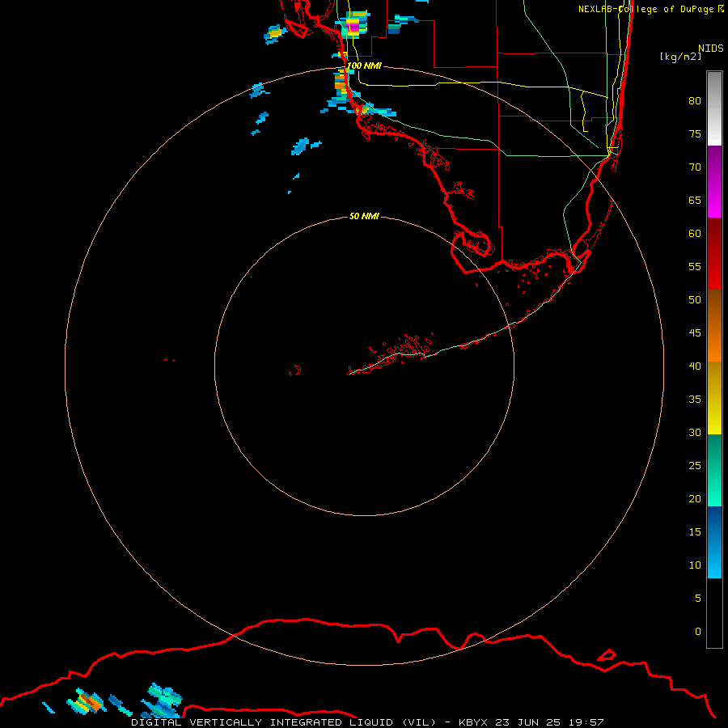Click the value 40 on the color scale
Screen dimensions: 728x728
click(x=695, y=366)
